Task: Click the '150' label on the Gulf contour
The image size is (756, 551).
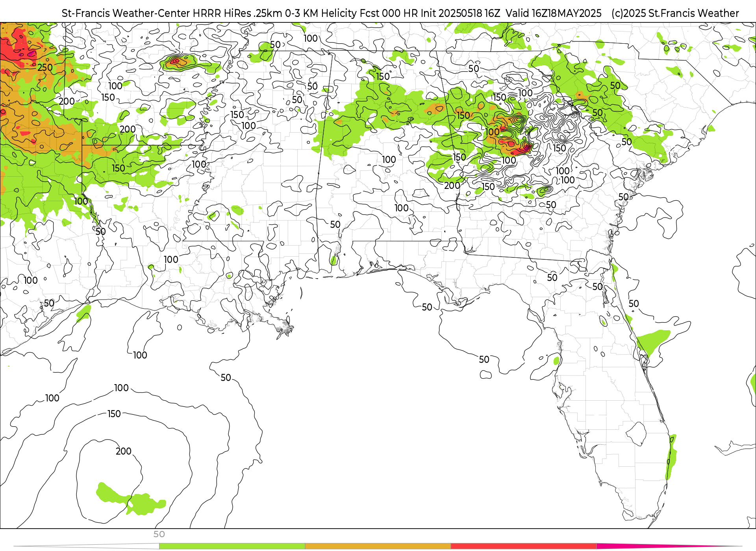Action: coord(114,414)
